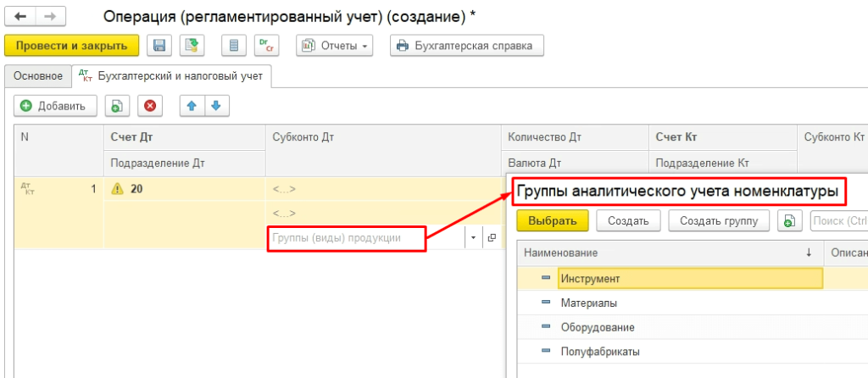Go forward with the right arrow button
The width and height of the screenshot is (868, 378).
[50, 17]
